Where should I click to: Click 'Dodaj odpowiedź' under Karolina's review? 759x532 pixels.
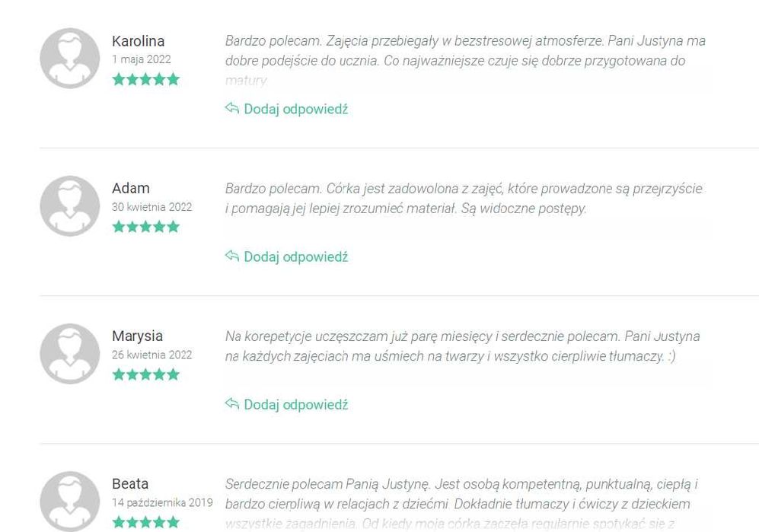[x=295, y=110]
